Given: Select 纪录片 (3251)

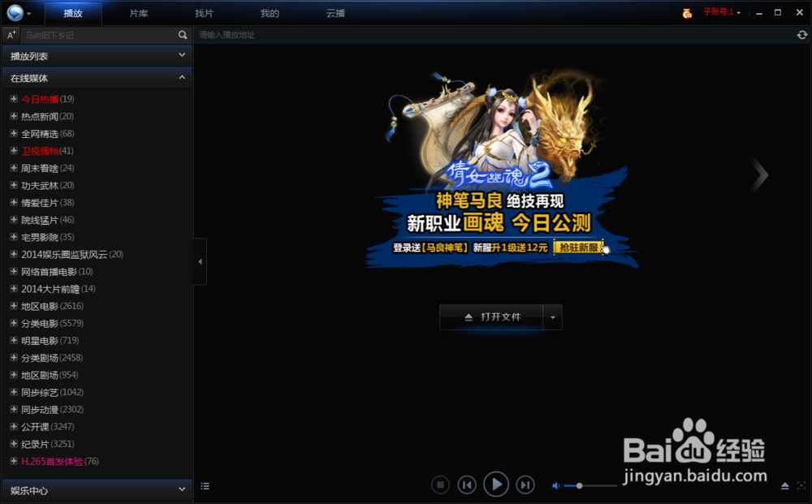Looking at the screenshot, I should (x=48, y=444).
